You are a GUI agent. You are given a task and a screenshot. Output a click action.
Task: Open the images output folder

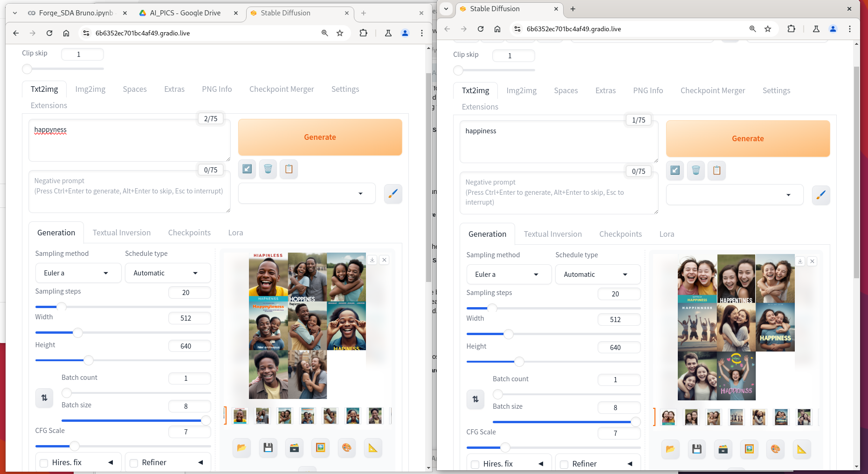pos(241,447)
